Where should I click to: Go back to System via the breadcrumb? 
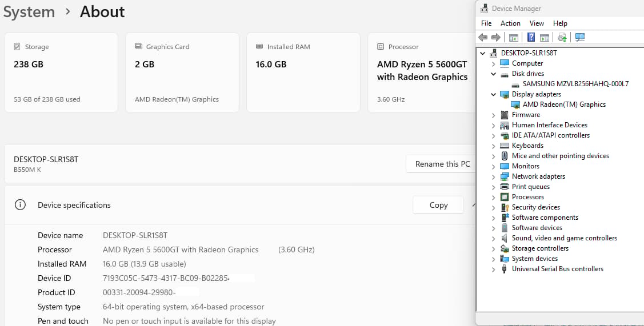tap(29, 11)
